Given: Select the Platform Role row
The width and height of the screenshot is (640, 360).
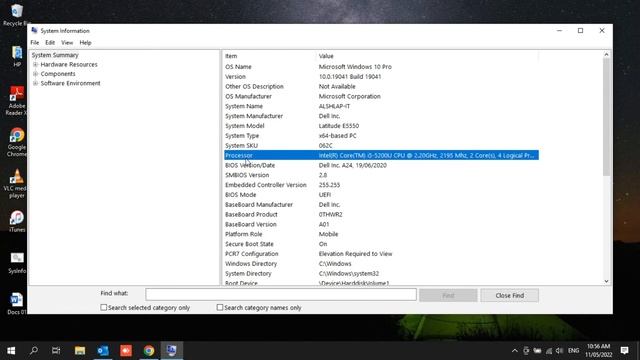Looking at the screenshot, I should tap(381, 234).
